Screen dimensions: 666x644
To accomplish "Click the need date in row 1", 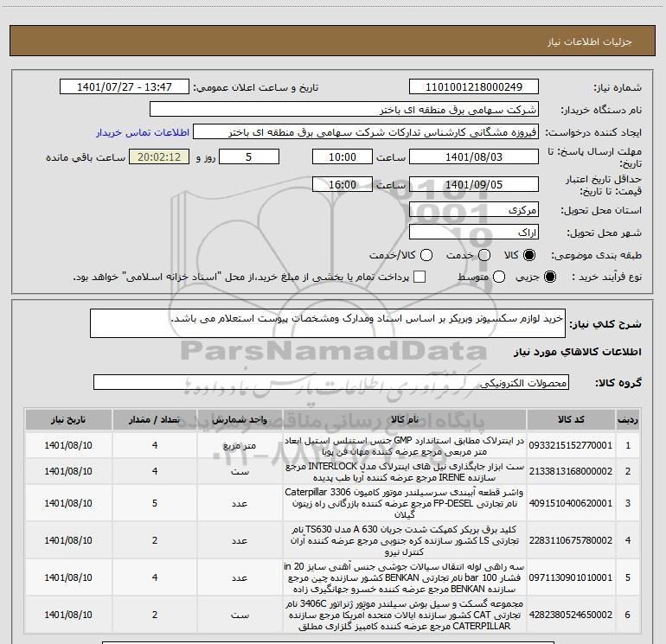I will pyautogui.click(x=68, y=445).
